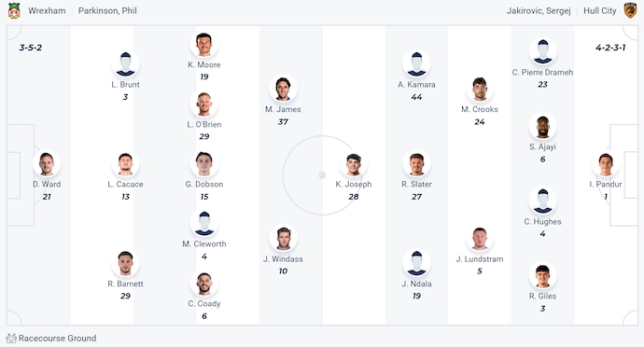The image size is (644, 347).
Task: Open K. Moore's player photo
Action: (204, 45)
